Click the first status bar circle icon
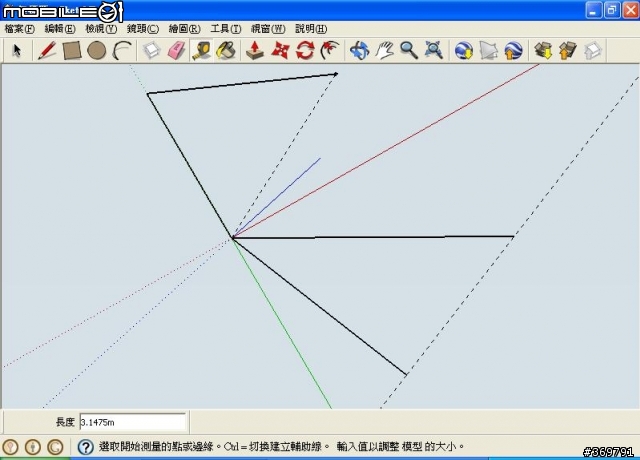Image resolution: width=640 pixels, height=460 pixels. (x=10, y=447)
